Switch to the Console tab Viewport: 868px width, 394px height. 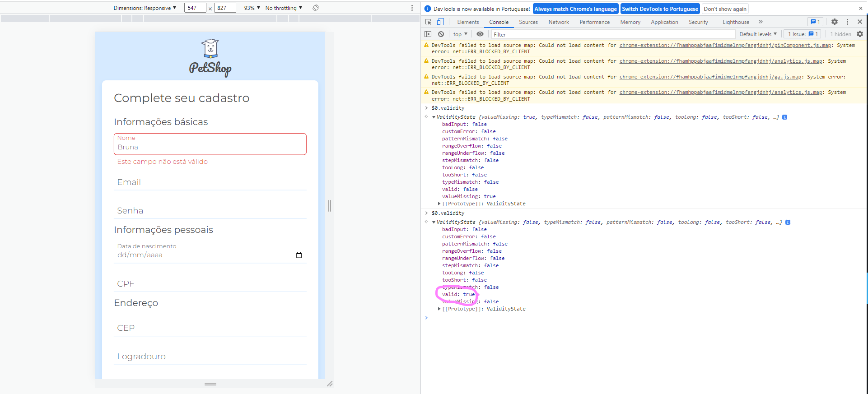(499, 22)
